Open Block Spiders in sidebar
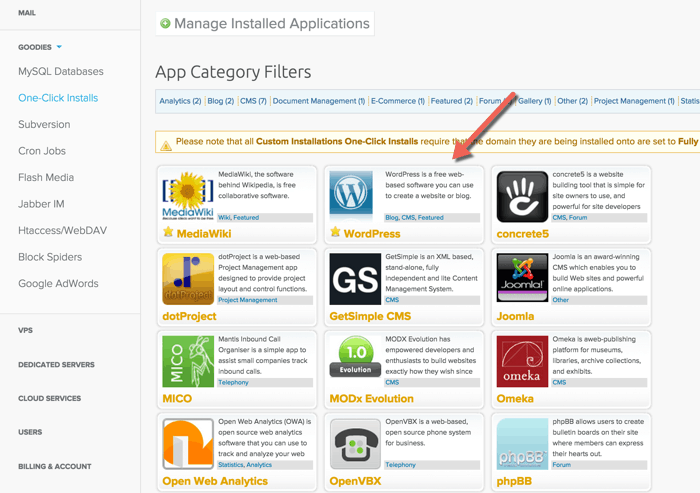 coord(50,257)
